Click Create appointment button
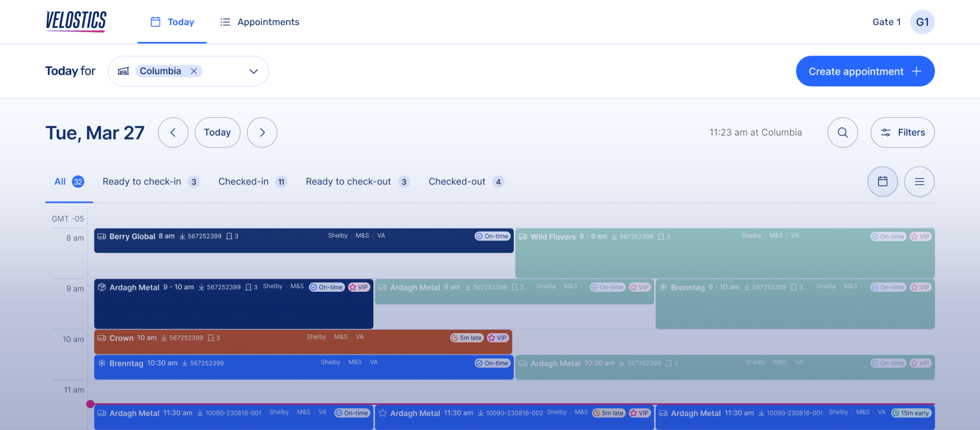This screenshot has width=980, height=430. coord(865,71)
